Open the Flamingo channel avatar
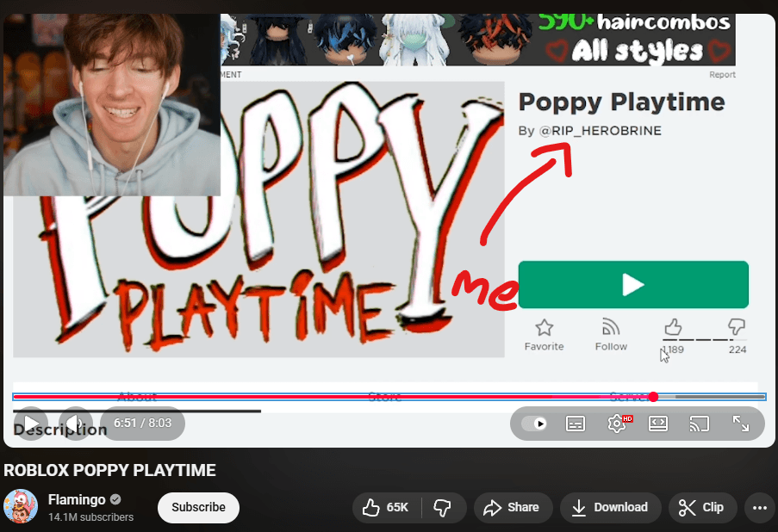The height and width of the screenshot is (532, 778). 21,506
